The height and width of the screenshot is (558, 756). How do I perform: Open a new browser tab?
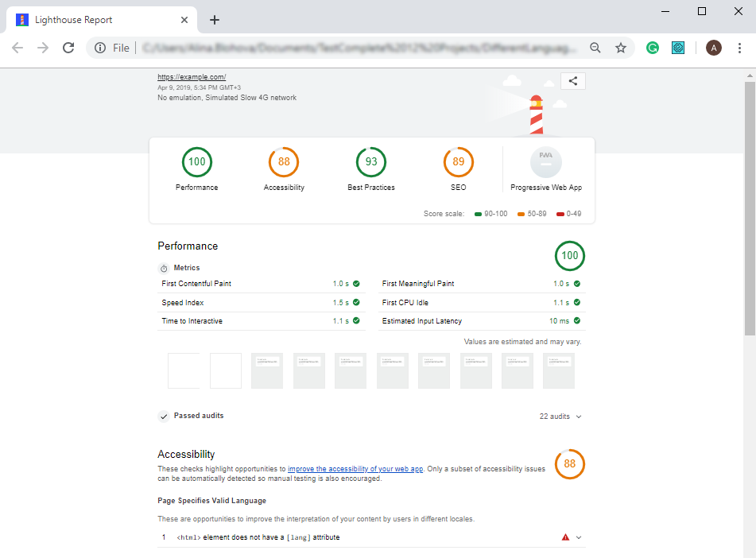(x=215, y=20)
